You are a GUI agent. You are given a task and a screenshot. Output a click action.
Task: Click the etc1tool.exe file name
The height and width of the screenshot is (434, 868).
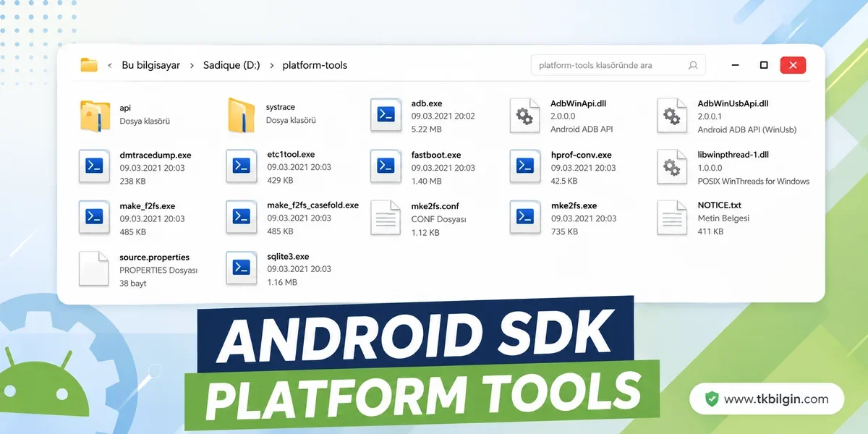[x=291, y=154]
